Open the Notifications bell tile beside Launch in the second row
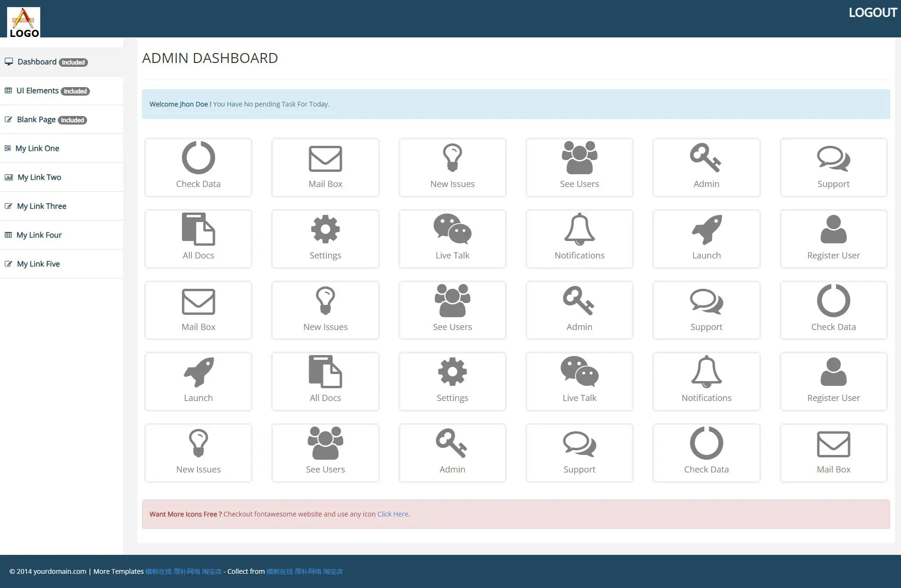Screen dimensions: 901x588 579,239
